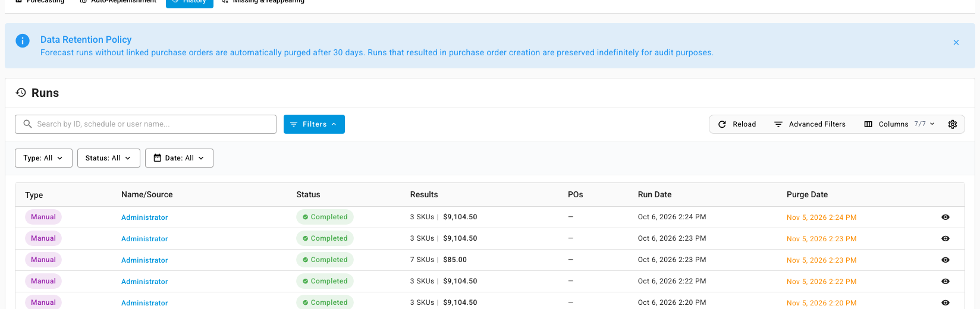Sort by the Status column header
Screen dimensions: 980x309
pyautogui.click(x=308, y=194)
